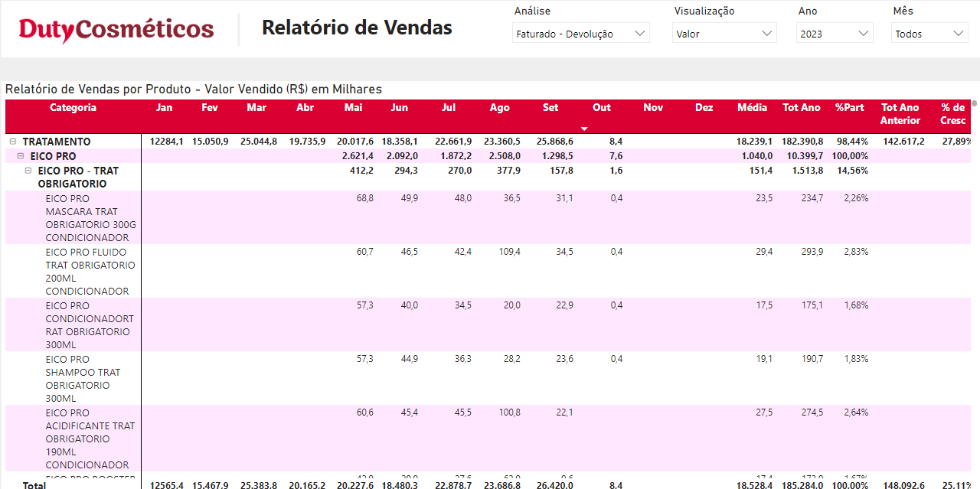Image resolution: width=980 pixels, height=489 pixels.
Task: Sort by the Mai column header
Action: [353, 108]
